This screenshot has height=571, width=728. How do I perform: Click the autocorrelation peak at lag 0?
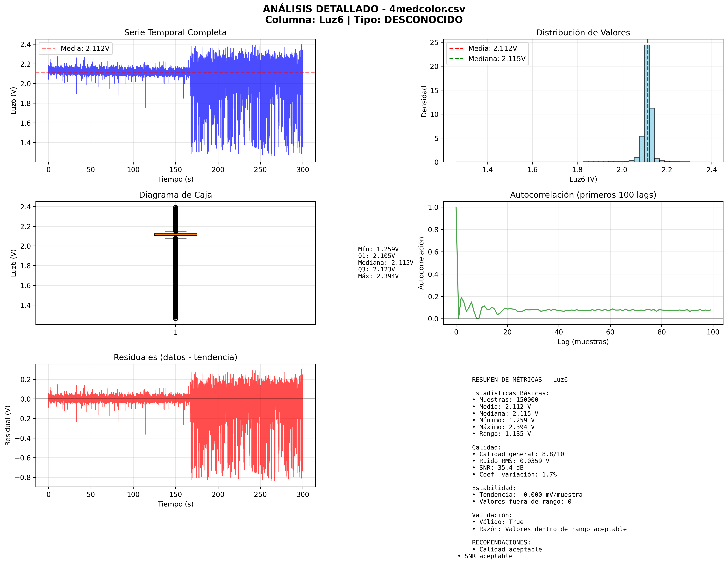click(456, 208)
